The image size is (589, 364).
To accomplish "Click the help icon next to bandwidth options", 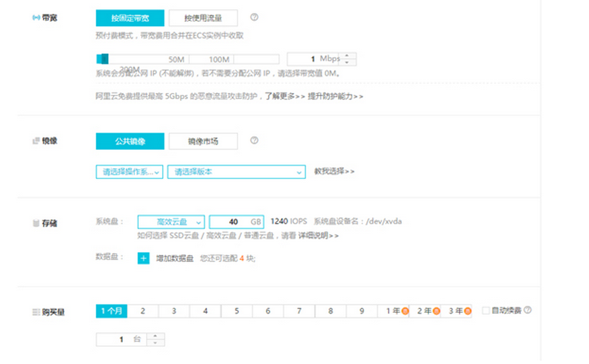I will coord(254,17).
